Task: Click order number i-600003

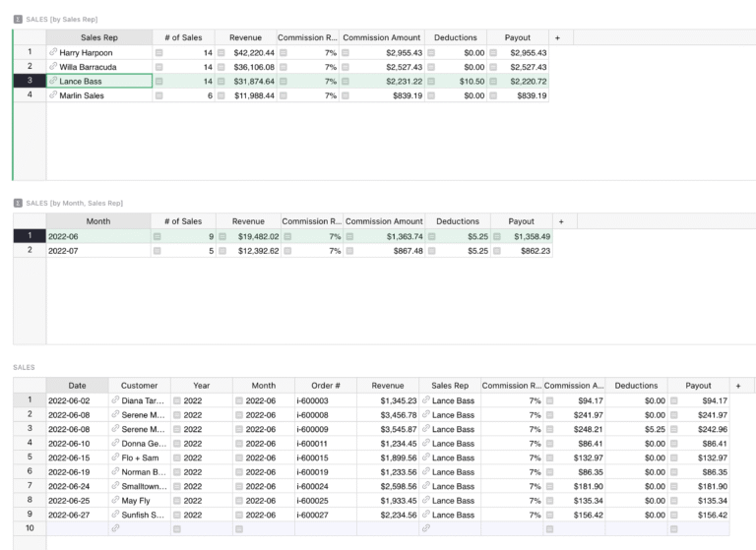Action: 326,400
